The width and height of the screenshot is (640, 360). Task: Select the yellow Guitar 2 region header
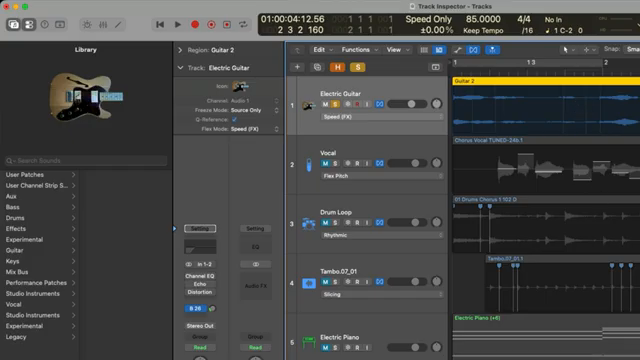coord(546,81)
